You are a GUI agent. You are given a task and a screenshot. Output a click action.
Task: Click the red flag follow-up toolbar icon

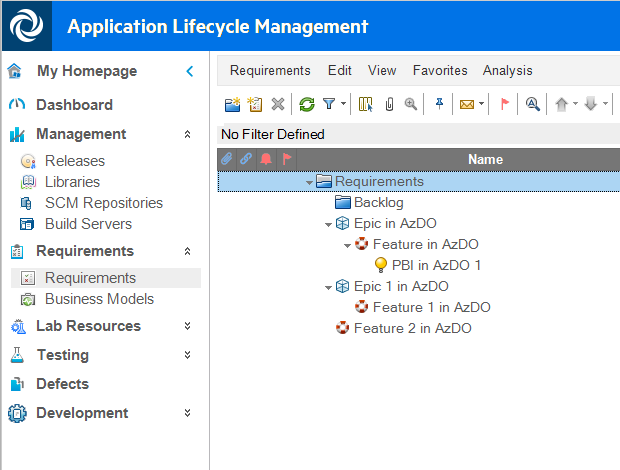pyautogui.click(x=504, y=104)
